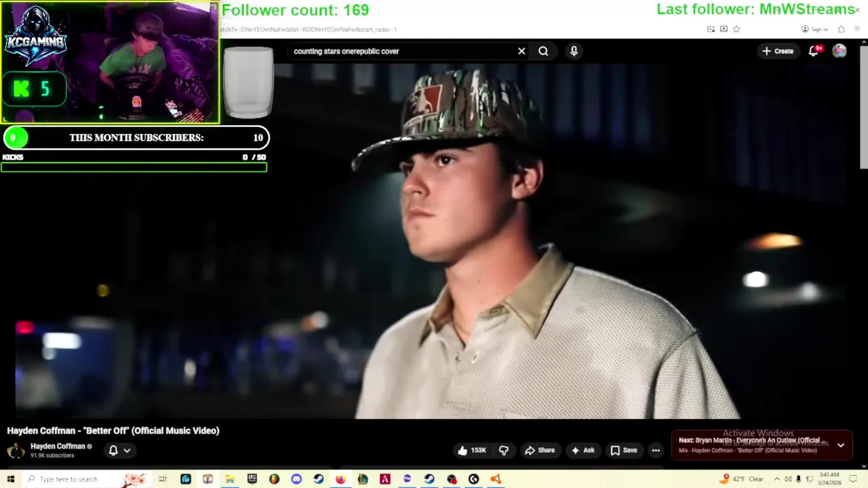Click the microphone tray icon
This screenshot has height=488, width=868.
point(798,479)
